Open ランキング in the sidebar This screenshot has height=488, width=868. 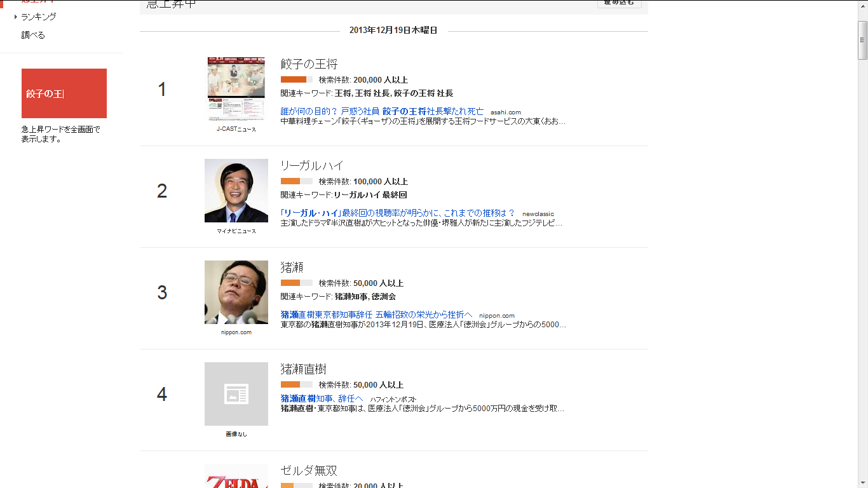pyautogui.click(x=39, y=17)
